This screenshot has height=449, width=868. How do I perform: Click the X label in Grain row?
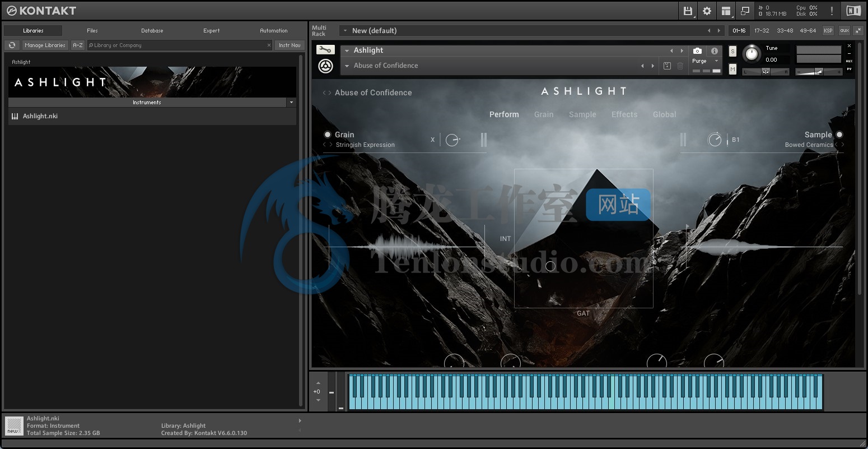click(x=432, y=140)
